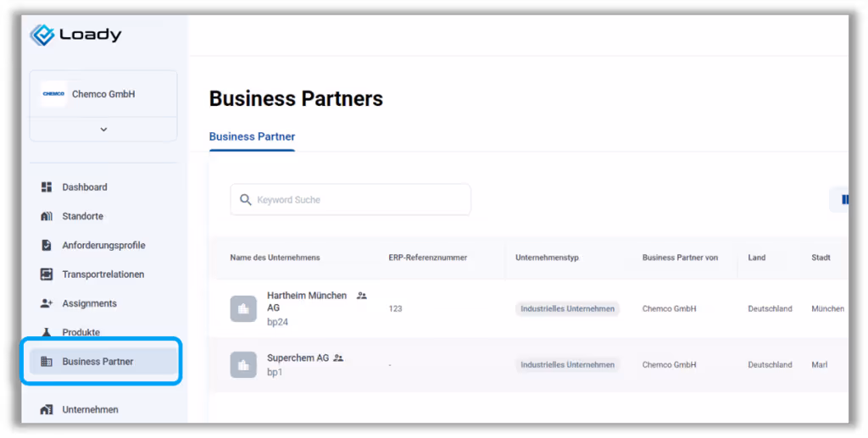Click the Business Partner building icon in sidebar
Screen dimensions: 868x438
[x=47, y=362]
